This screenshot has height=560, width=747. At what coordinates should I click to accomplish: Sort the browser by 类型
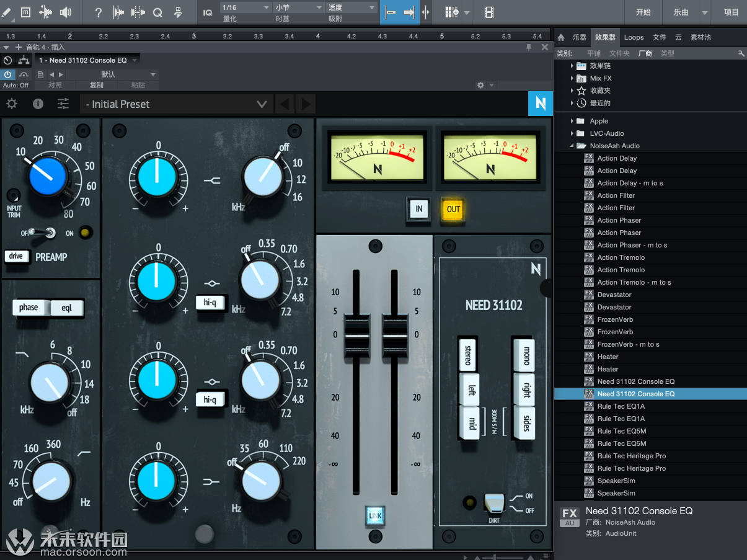click(x=668, y=53)
